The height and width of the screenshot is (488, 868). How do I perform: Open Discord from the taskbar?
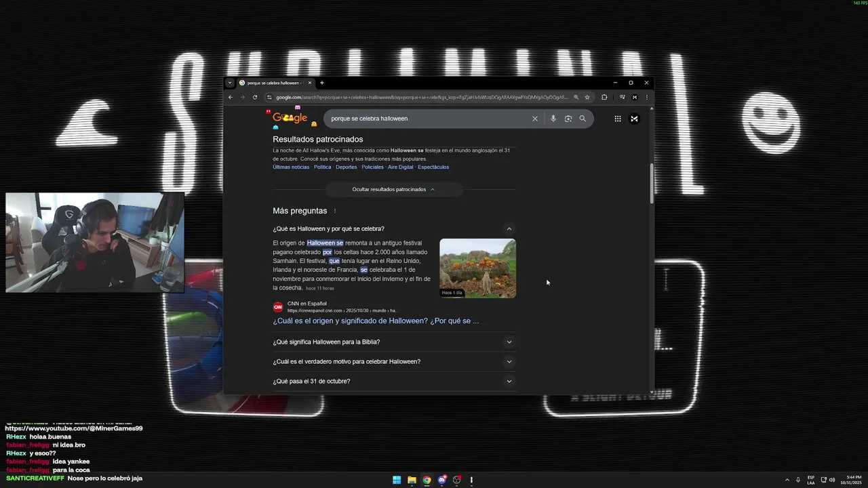(x=441, y=480)
